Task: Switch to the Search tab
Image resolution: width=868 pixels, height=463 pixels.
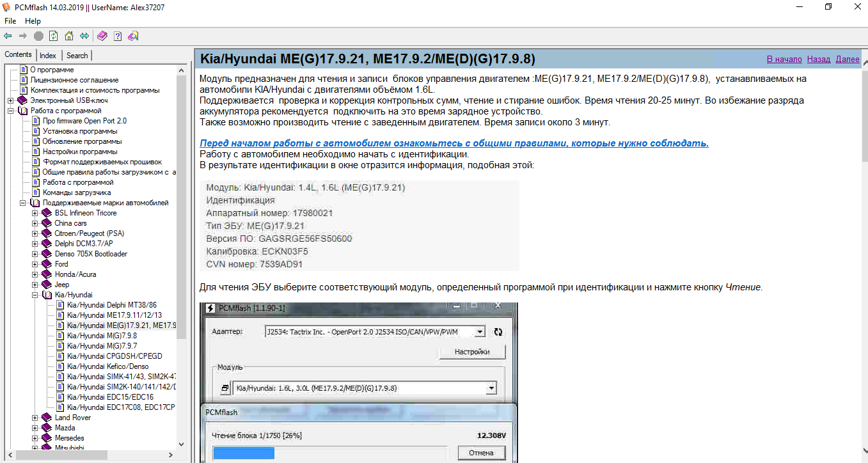Action: (x=77, y=56)
